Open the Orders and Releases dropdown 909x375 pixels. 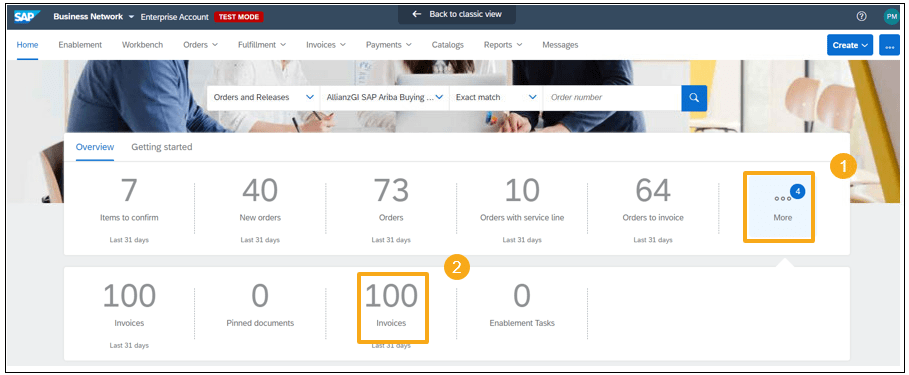[263, 97]
